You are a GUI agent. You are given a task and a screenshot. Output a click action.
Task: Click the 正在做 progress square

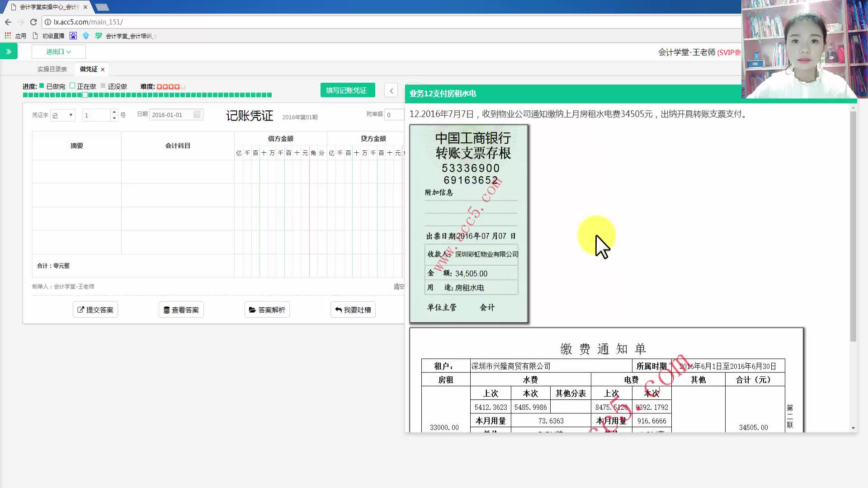click(x=72, y=86)
